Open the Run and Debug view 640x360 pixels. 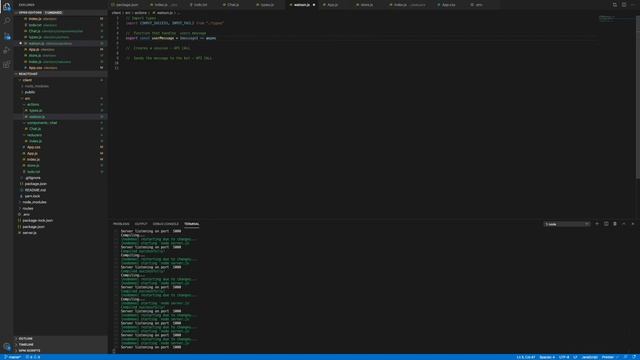click(x=7, y=50)
